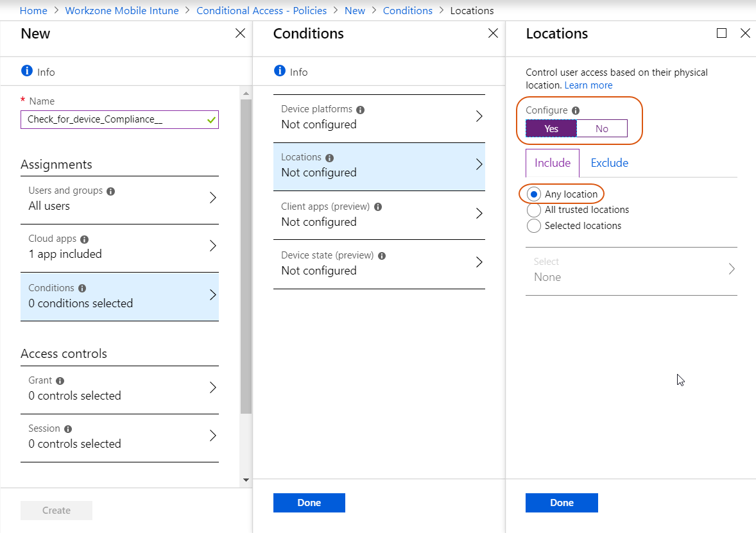
Task: Click the Create button
Action: coord(56,511)
